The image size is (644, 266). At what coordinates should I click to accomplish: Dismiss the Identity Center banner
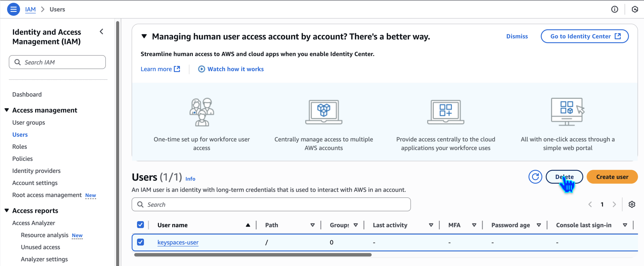[x=517, y=36]
